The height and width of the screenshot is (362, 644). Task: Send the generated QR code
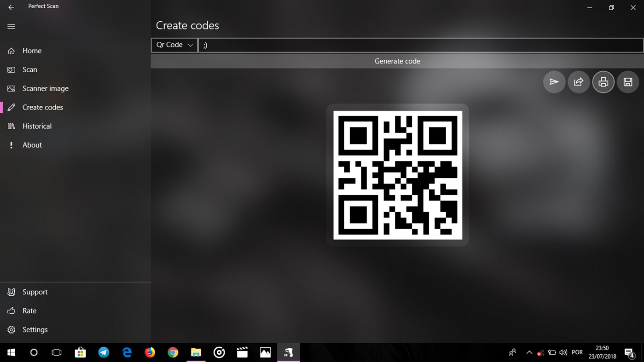click(554, 82)
